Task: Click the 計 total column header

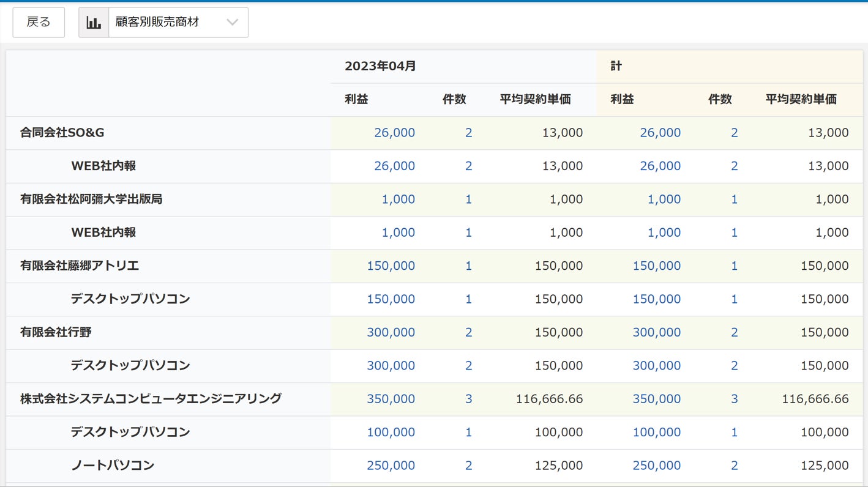Action: click(x=616, y=66)
